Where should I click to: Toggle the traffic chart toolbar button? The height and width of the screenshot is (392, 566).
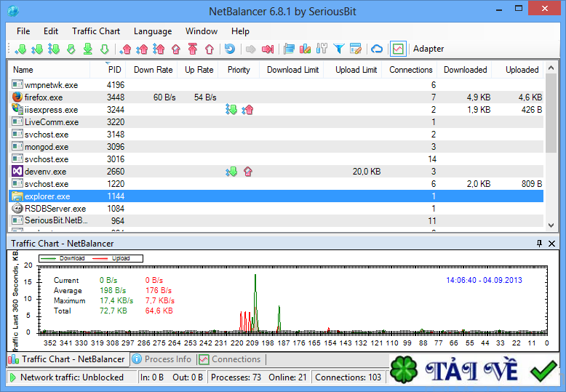pos(397,49)
